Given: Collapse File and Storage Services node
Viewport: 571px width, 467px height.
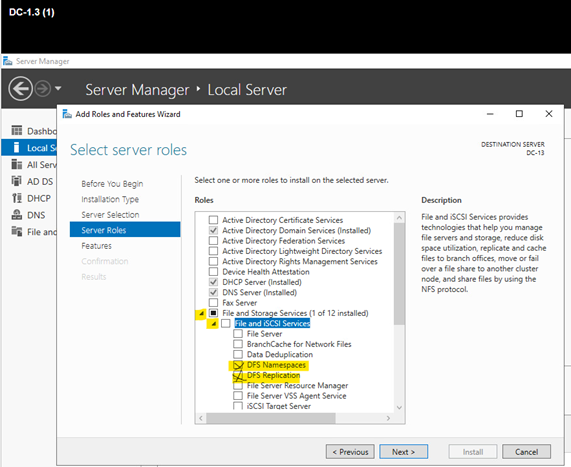Looking at the screenshot, I should click(x=201, y=313).
